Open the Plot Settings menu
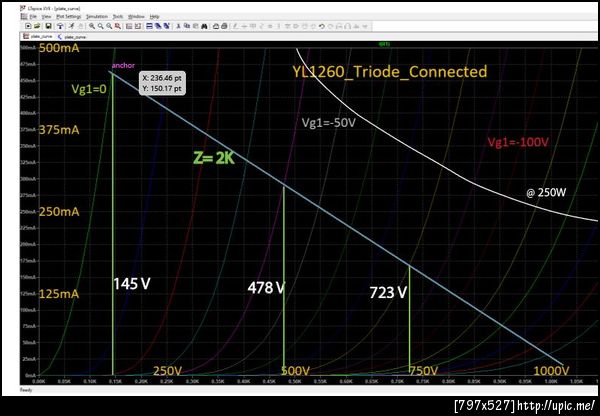This screenshot has height=416, width=600. (x=69, y=16)
